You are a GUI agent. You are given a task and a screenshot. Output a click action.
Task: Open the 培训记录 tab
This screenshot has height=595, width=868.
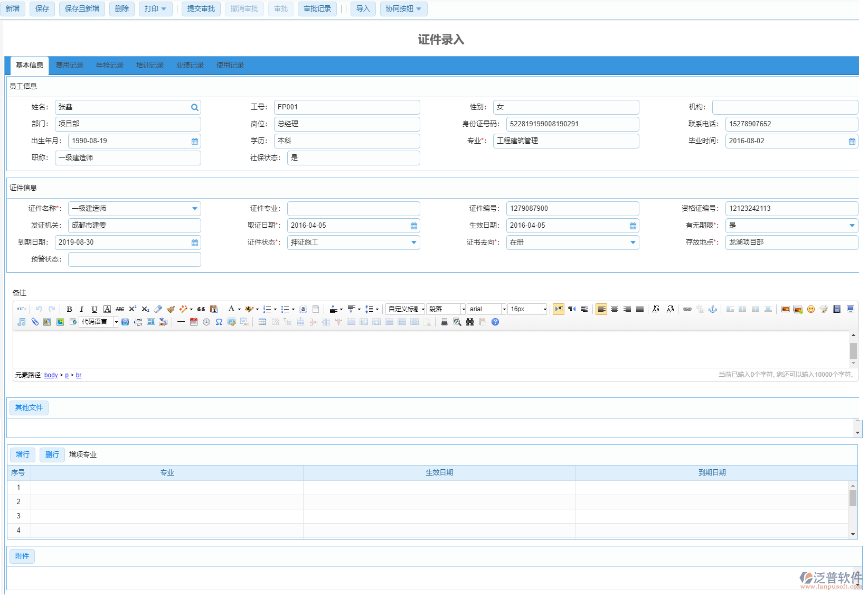tap(150, 66)
